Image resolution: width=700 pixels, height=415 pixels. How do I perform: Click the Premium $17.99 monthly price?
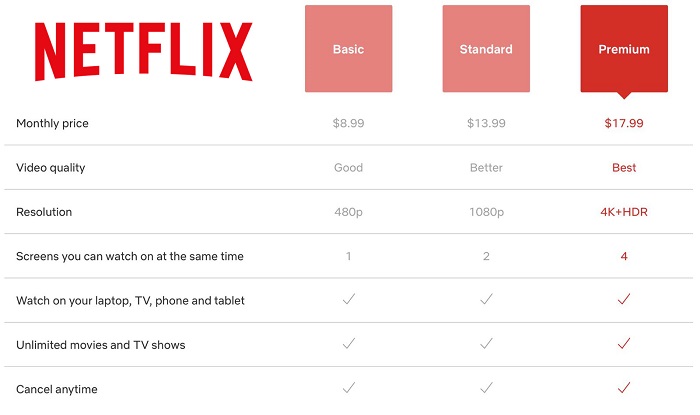624,124
